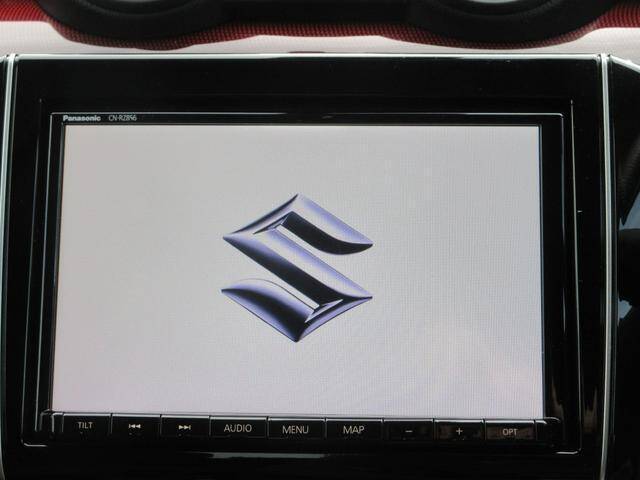Skip to previous track
This screenshot has width=640, height=480.
[135, 428]
